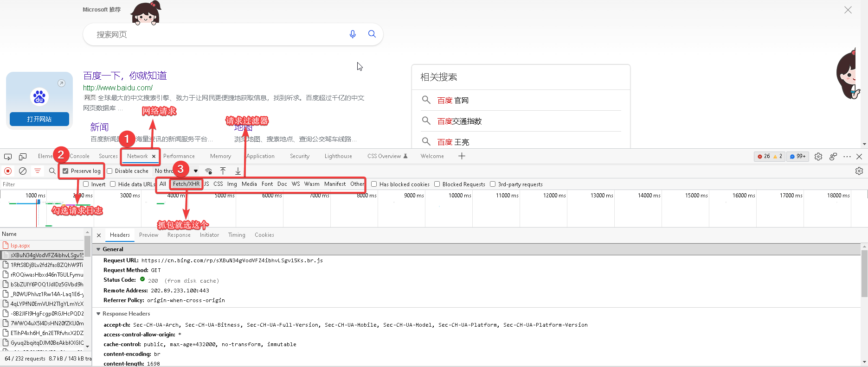Check Has blocked cookies checkbox
This screenshot has width=868, height=367.
pyautogui.click(x=374, y=184)
